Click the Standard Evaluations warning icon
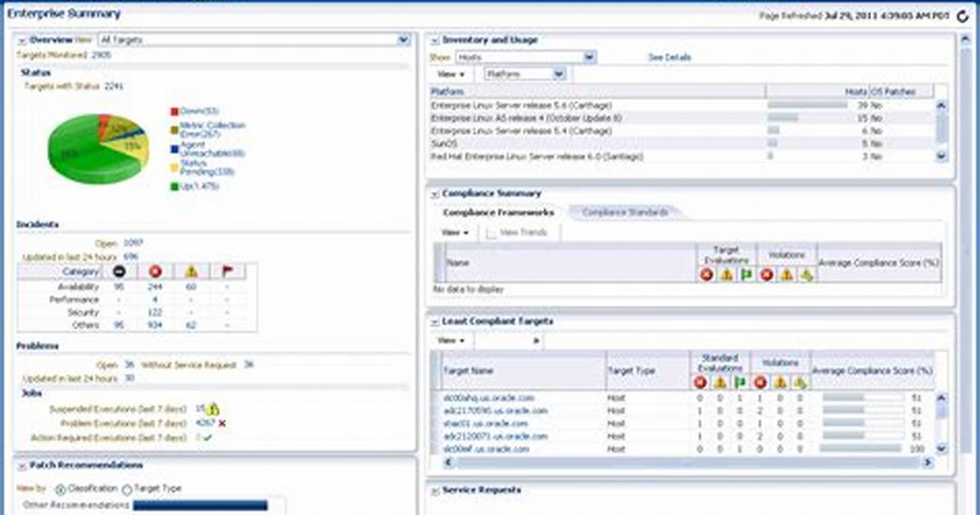This screenshot has height=515, width=980. 720,382
